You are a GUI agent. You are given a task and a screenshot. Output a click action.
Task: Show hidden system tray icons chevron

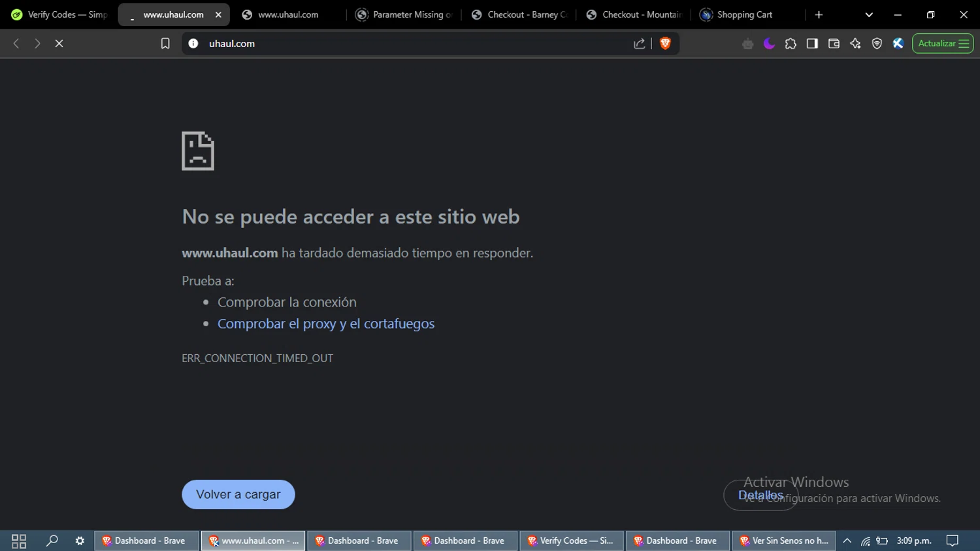click(x=847, y=541)
